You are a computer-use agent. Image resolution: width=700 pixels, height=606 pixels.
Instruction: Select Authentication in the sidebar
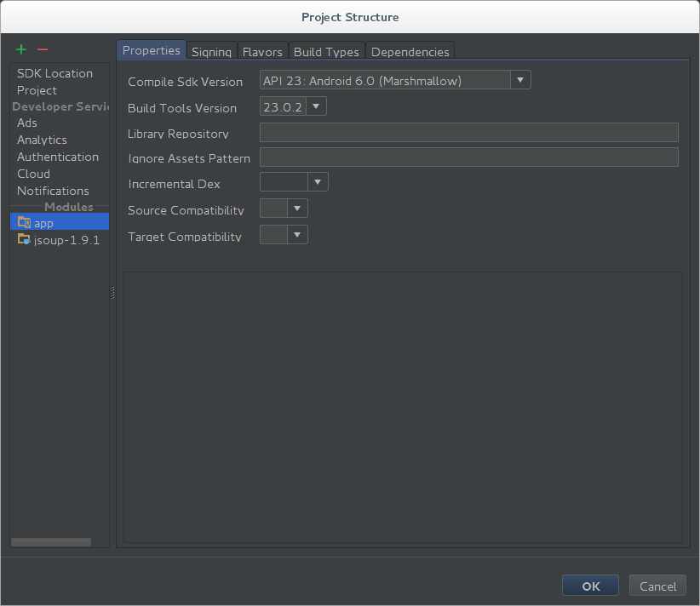tap(58, 157)
